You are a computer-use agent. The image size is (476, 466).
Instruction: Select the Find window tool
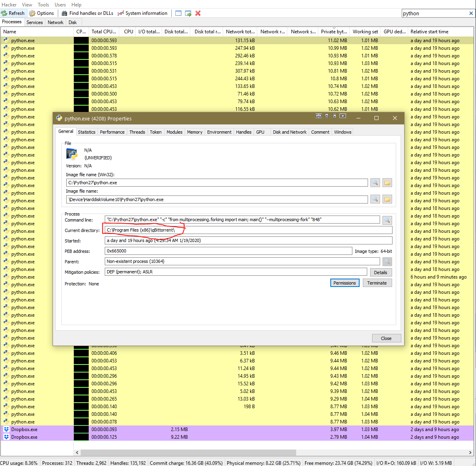click(x=178, y=13)
